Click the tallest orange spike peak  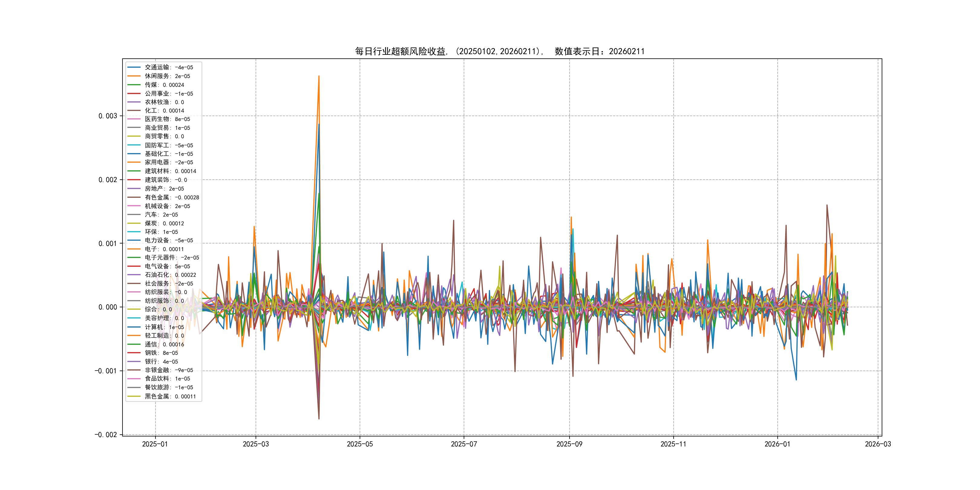point(319,76)
